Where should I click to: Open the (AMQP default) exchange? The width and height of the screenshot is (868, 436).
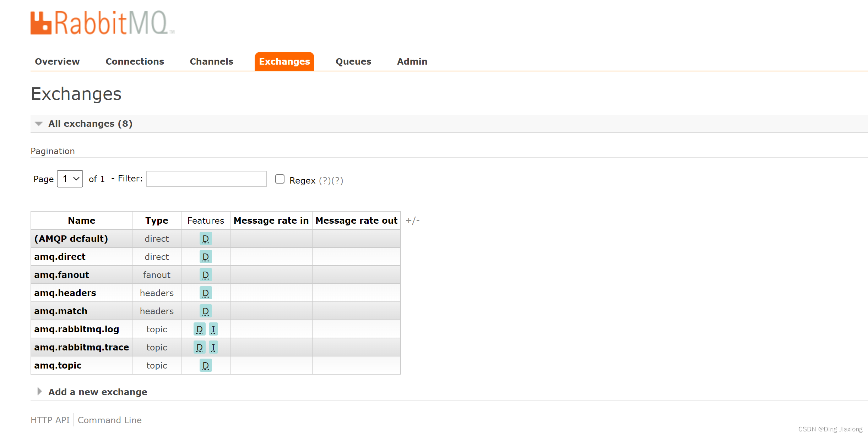pyautogui.click(x=71, y=239)
